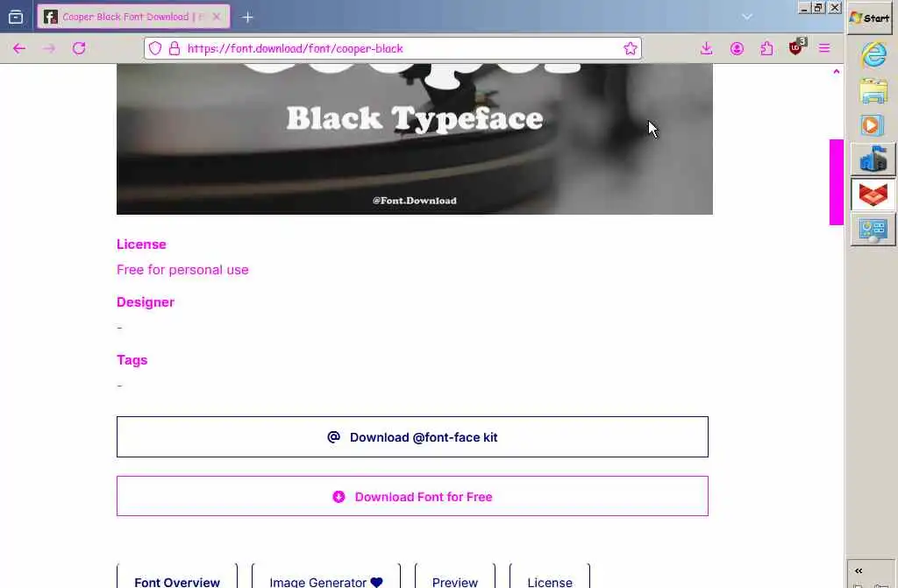Click the magenta vertical scrollbar thumb

(836, 182)
